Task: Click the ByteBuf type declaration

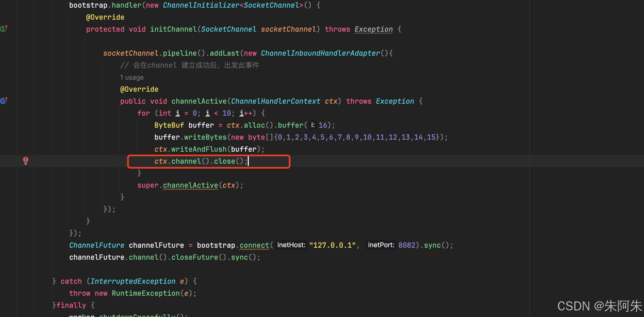Action: click(169, 125)
